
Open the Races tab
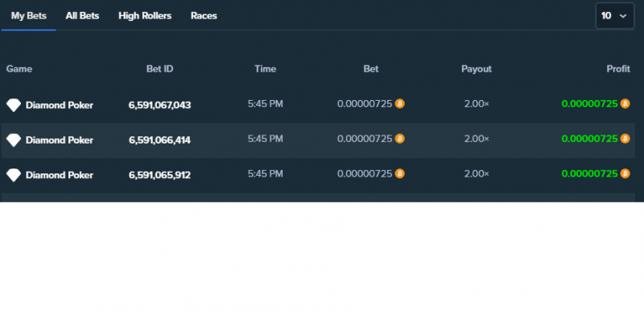(204, 16)
